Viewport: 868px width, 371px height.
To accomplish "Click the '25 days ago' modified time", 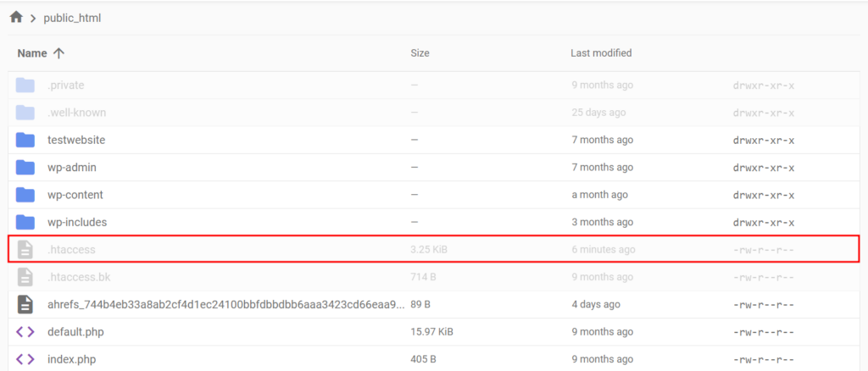I will tap(598, 113).
